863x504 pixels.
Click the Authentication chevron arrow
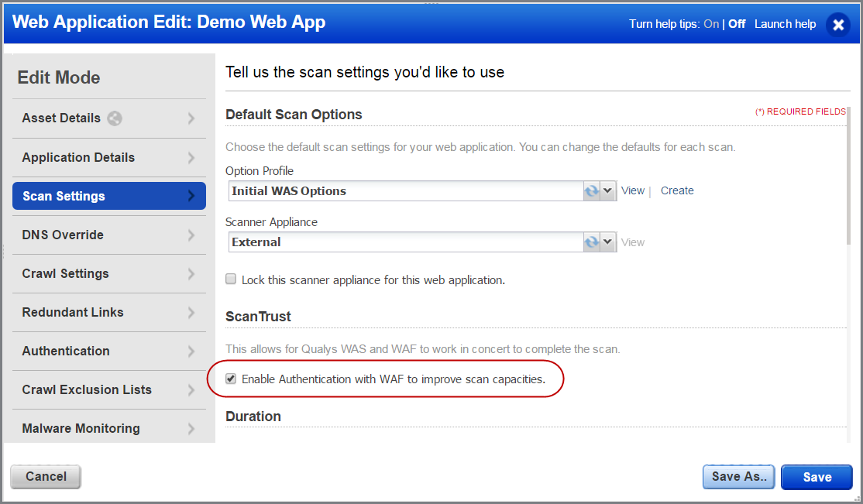click(x=191, y=351)
